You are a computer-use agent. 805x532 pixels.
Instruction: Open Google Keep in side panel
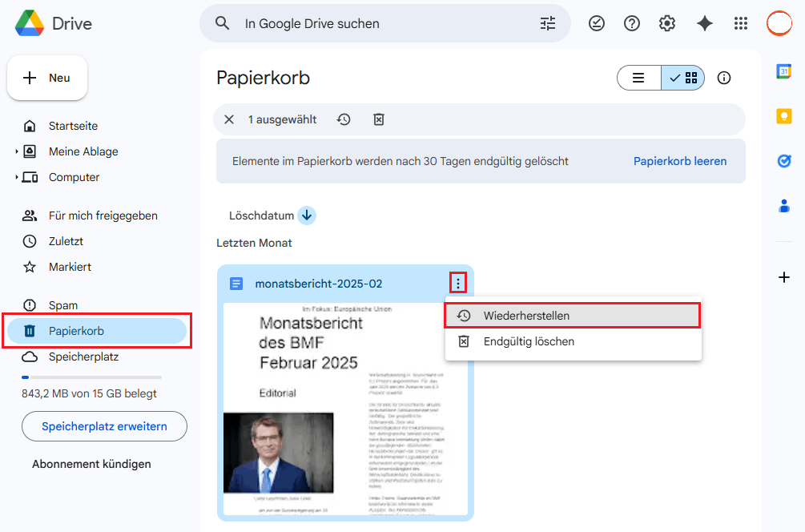point(783,116)
